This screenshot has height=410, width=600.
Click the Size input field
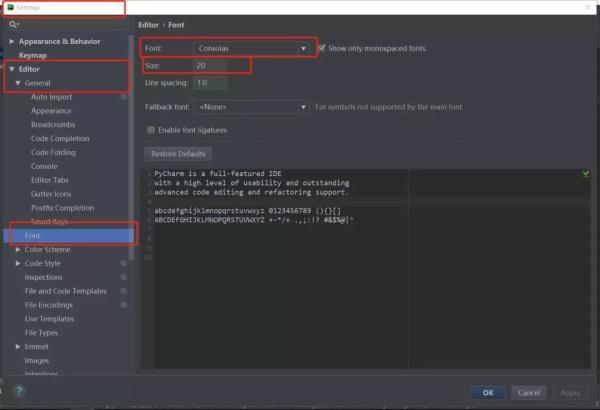click(x=210, y=66)
